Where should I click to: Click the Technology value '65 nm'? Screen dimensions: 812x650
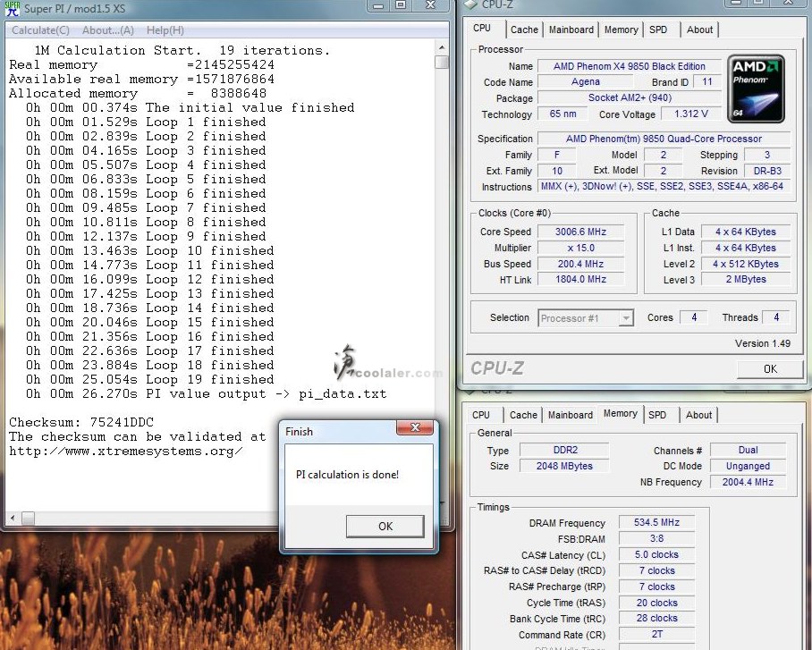pos(562,114)
